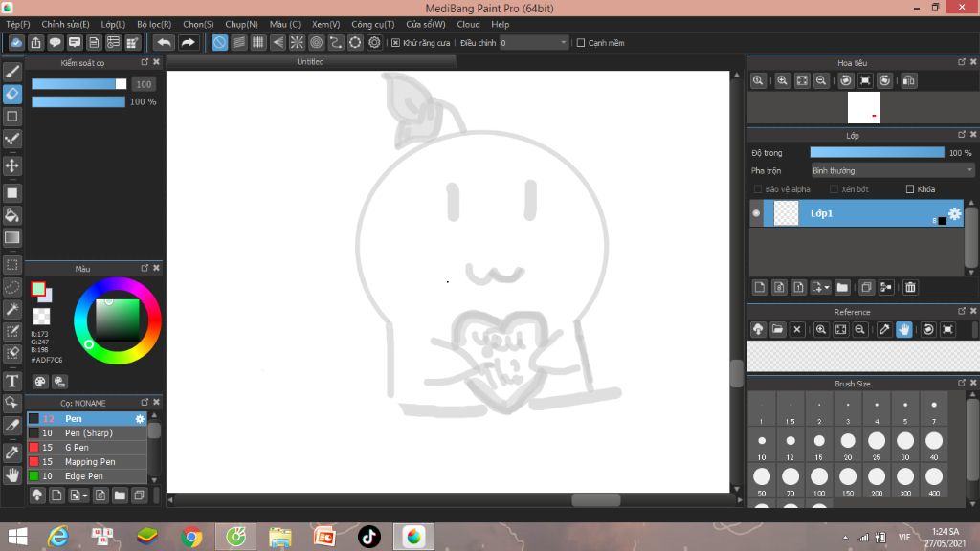Zoom in on the Navigator panel
This screenshot has height=551, width=980.
(x=782, y=80)
